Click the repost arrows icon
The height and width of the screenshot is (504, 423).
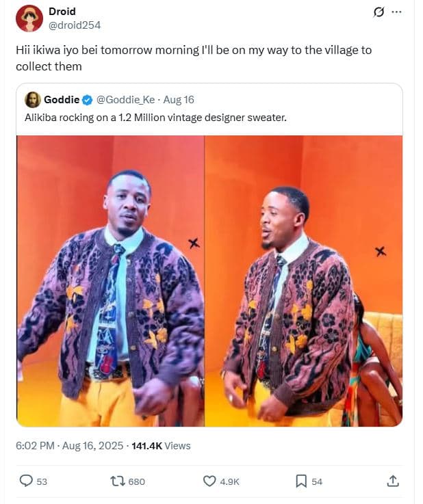[118, 481]
